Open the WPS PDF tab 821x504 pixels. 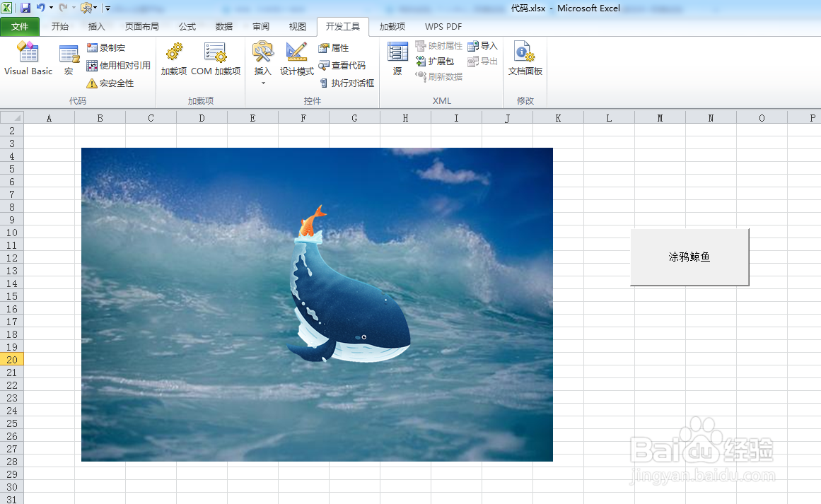(x=443, y=27)
